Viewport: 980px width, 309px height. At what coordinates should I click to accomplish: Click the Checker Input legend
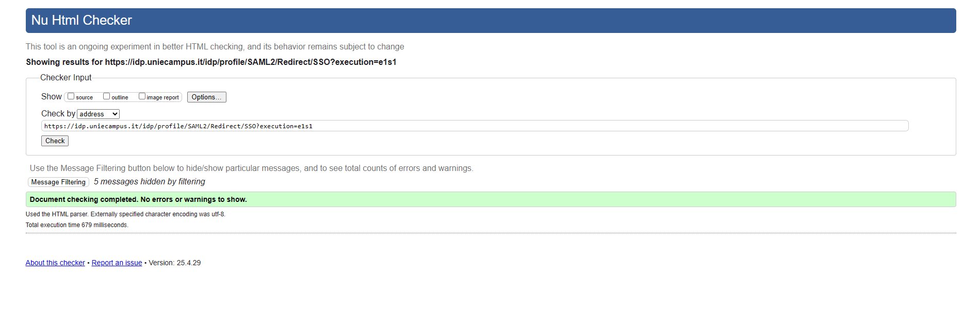(x=66, y=77)
